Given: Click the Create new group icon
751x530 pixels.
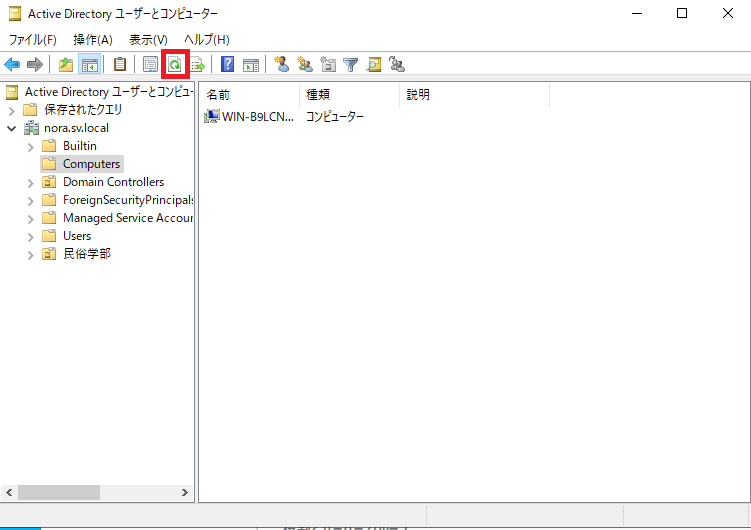Looking at the screenshot, I should (305, 64).
